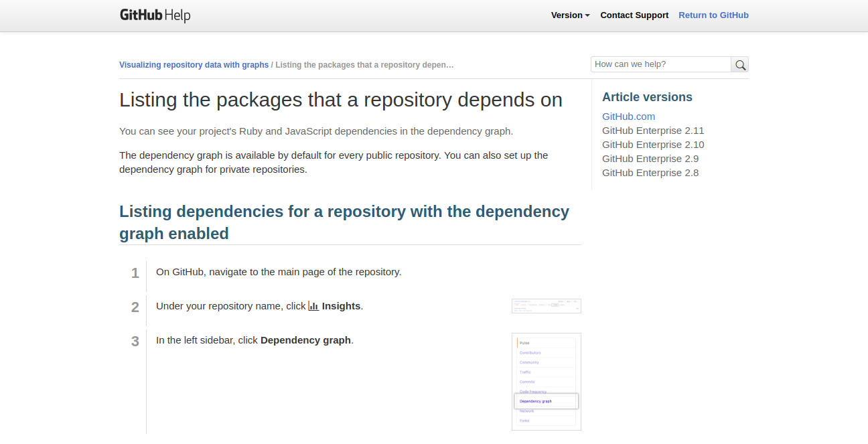This screenshot has width=868, height=444.
Task: Open the Dependency graph sidebar screenshot thumbnail
Action: point(547,382)
